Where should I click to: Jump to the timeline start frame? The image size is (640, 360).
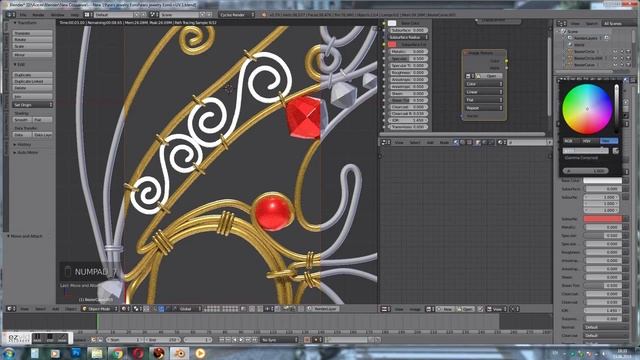[x=222, y=340]
